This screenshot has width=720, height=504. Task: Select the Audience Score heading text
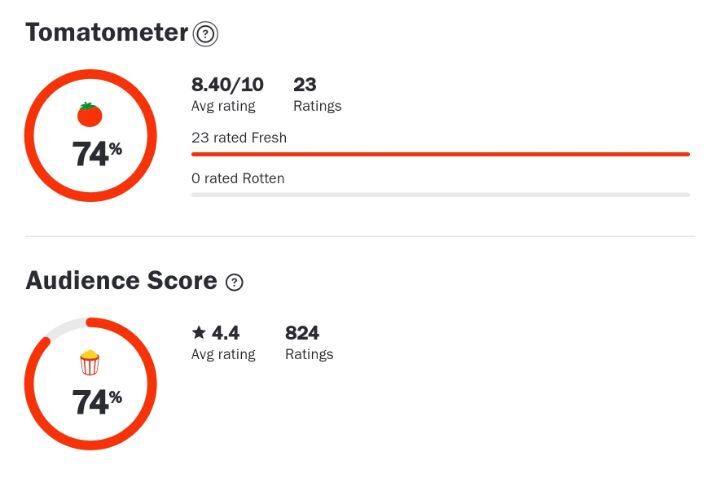[121, 281]
